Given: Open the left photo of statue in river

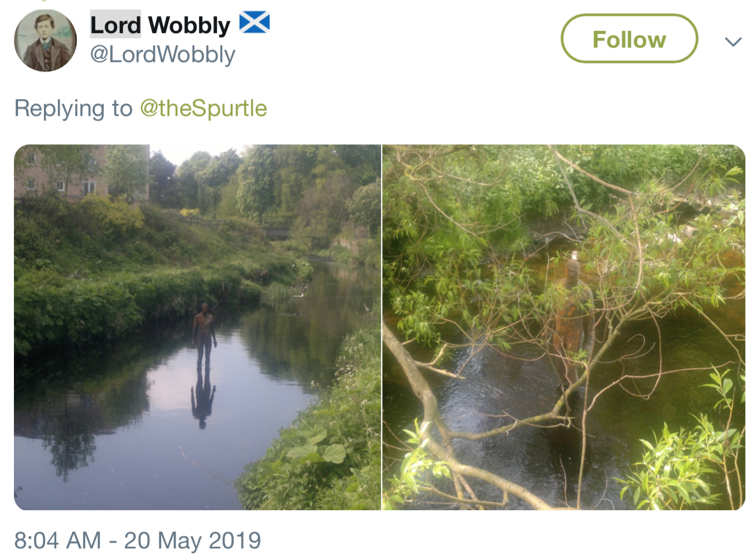Looking at the screenshot, I should [197, 327].
